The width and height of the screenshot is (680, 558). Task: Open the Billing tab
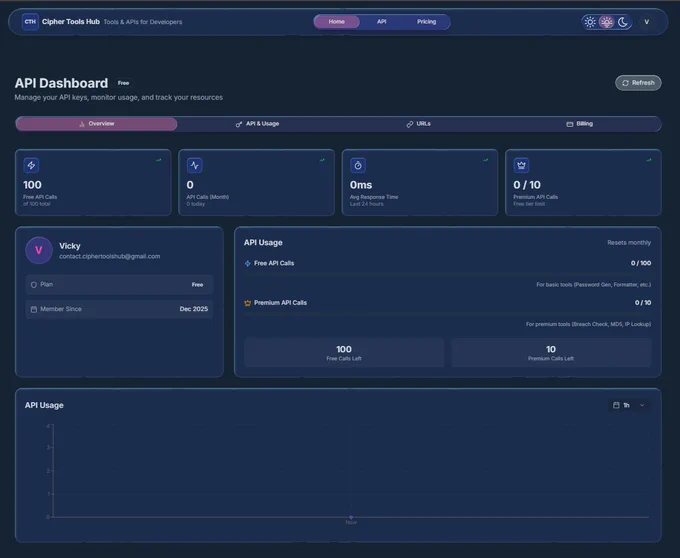click(x=580, y=124)
